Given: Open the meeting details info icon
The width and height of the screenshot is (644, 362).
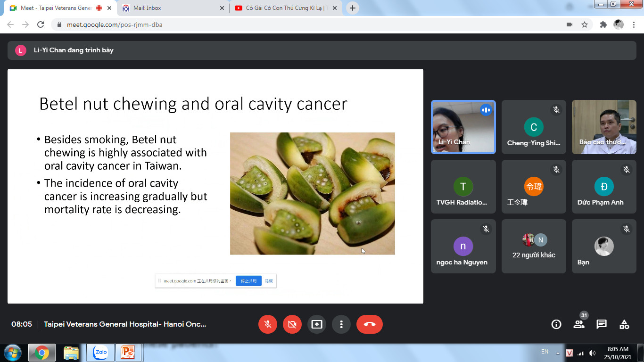Looking at the screenshot, I should pyautogui.click(x=556, y=324).
